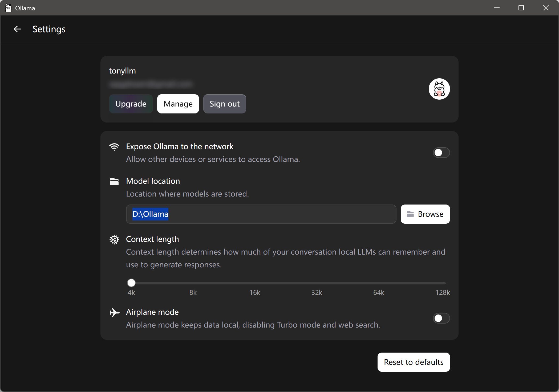Click 'Location where models are stored.' text
The height and width of the screenshot is (392, 559).
tap(187, 194)
